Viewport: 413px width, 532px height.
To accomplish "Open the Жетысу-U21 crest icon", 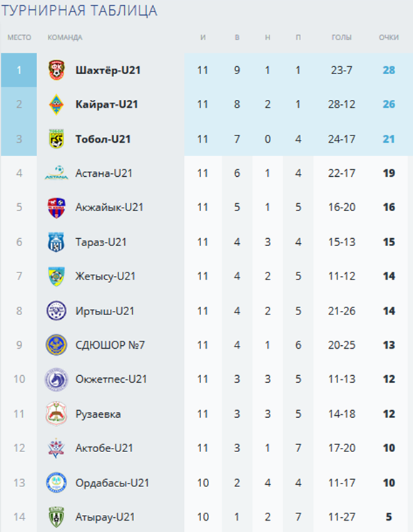I will click(56, 276).
